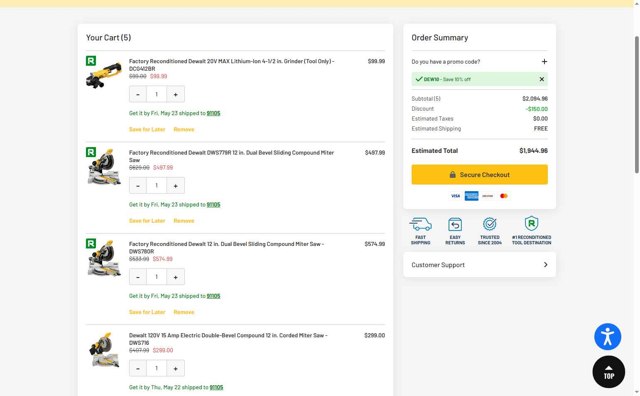Save the DWS779R Miter Saw for later
Viewport: 640px width, 396px height.
(147, 221)
